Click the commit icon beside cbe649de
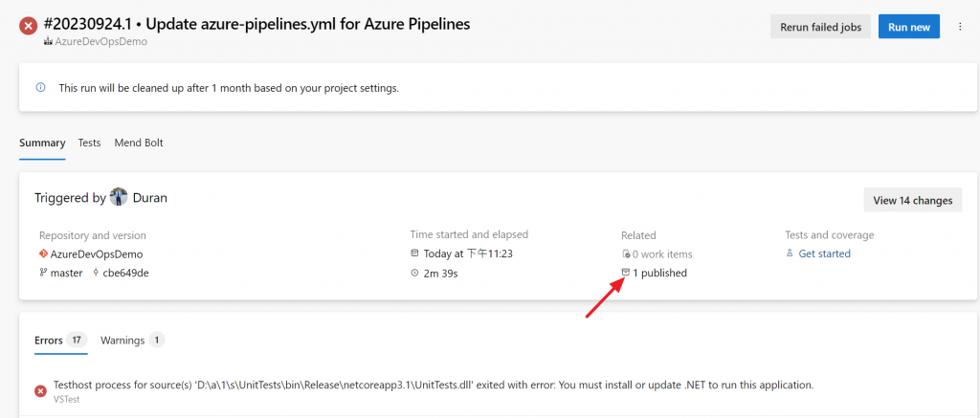Screen dimensions: 980x418 point(96,273)
